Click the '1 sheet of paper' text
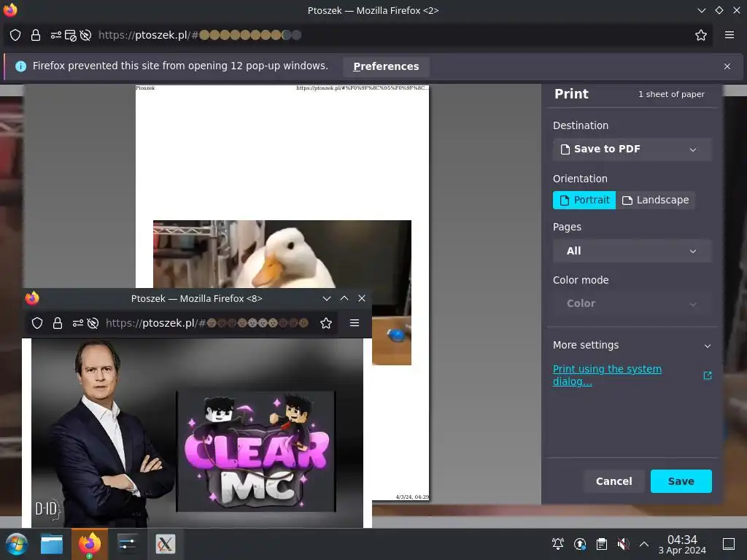The height and width of the screenshot is (560, 747). [671, 94]
